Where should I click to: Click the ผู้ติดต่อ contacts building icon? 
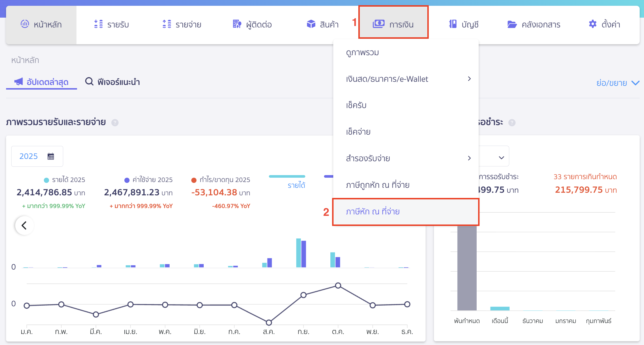[237, 24]
